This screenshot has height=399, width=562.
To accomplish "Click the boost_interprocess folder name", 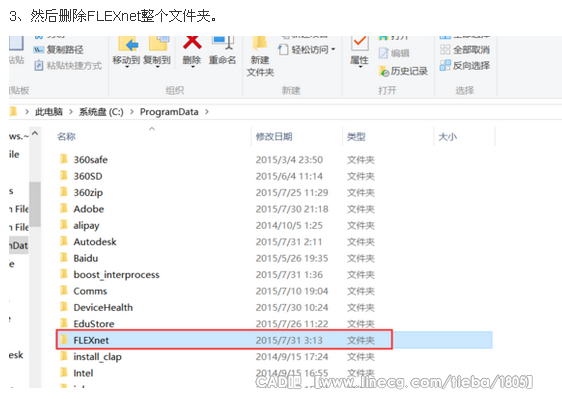I will coord(116,275).
